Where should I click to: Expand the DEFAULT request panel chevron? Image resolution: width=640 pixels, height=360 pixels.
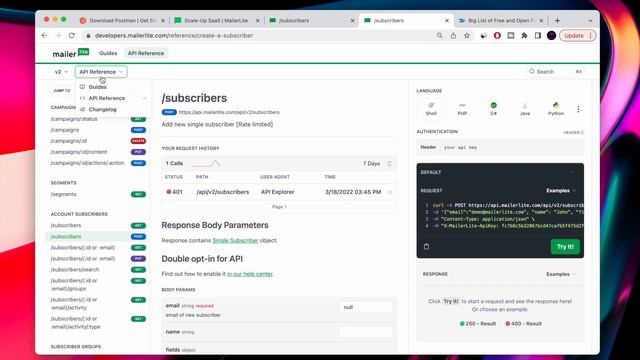[573, 172]
